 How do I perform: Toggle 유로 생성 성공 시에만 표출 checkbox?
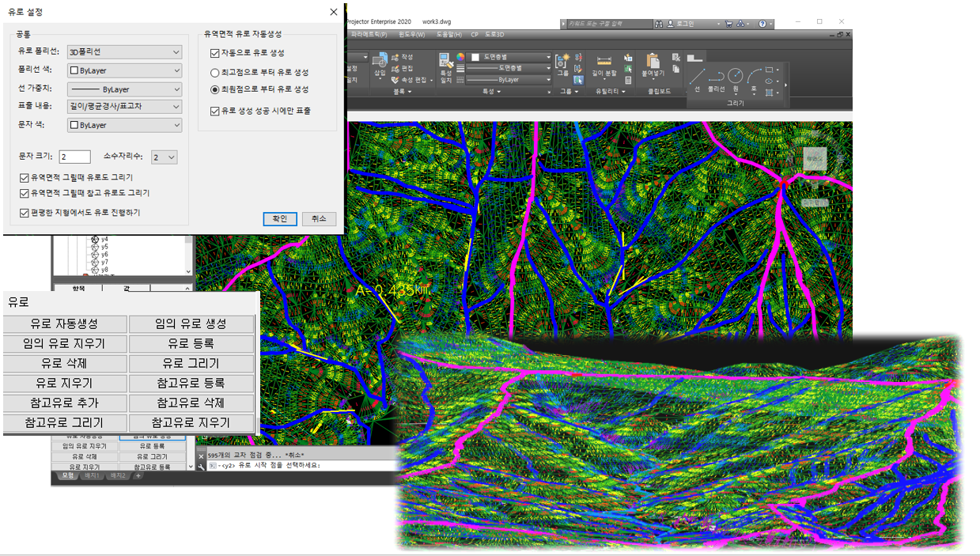click(215, 112)
